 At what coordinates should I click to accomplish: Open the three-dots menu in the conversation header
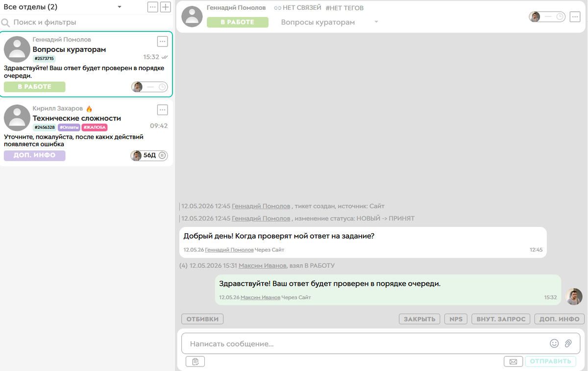point(575,17)
